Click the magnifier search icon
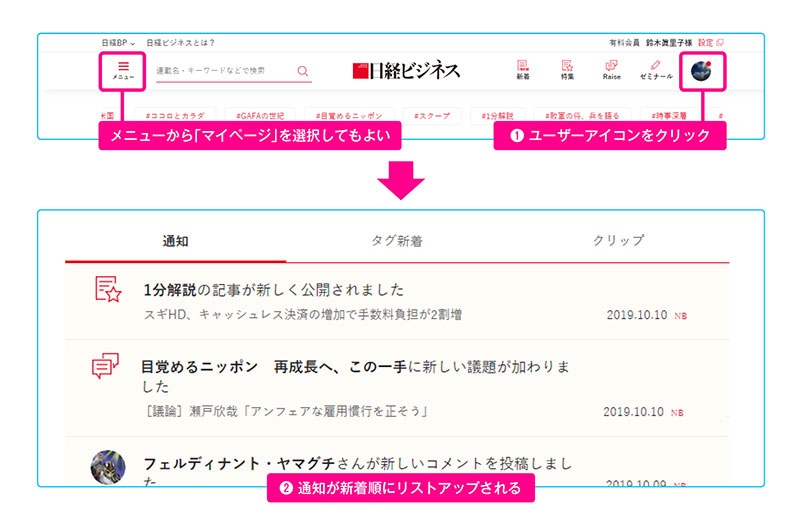Screen dimensions: 800x526 point(303,71)
